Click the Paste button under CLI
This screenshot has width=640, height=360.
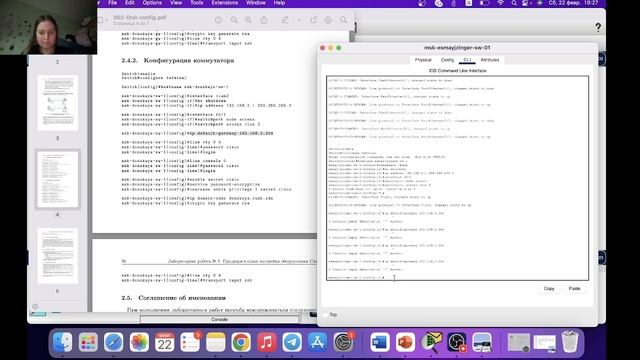[574, 289]
